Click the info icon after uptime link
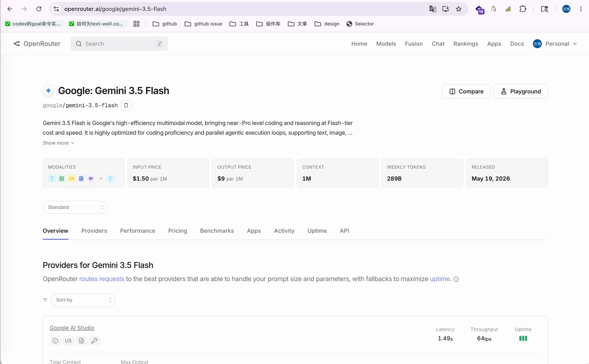 [x=456, y=279]
